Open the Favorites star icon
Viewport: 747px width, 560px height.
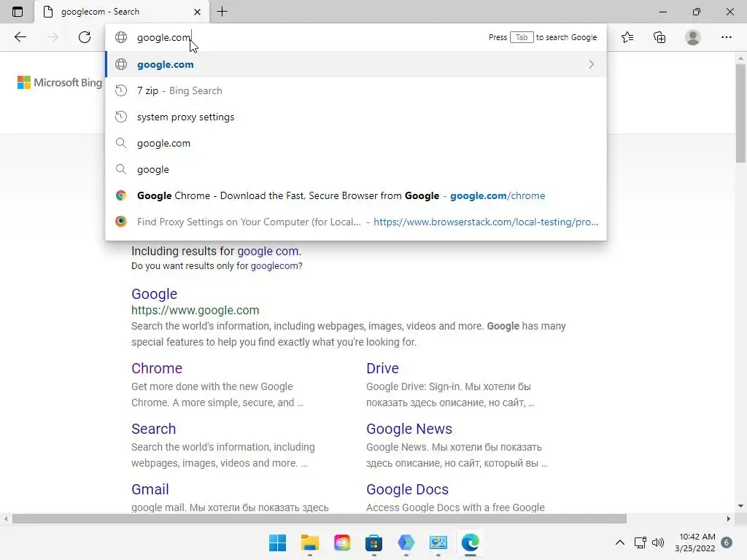coord(627,37)
